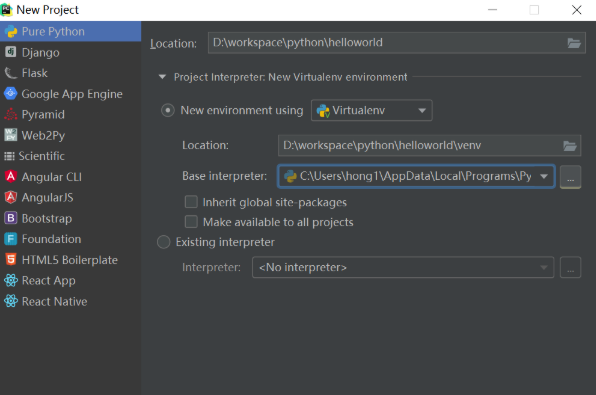Screen dimensions: 596x395
Task: Click the Flask label in list
Action: [35, 73]
